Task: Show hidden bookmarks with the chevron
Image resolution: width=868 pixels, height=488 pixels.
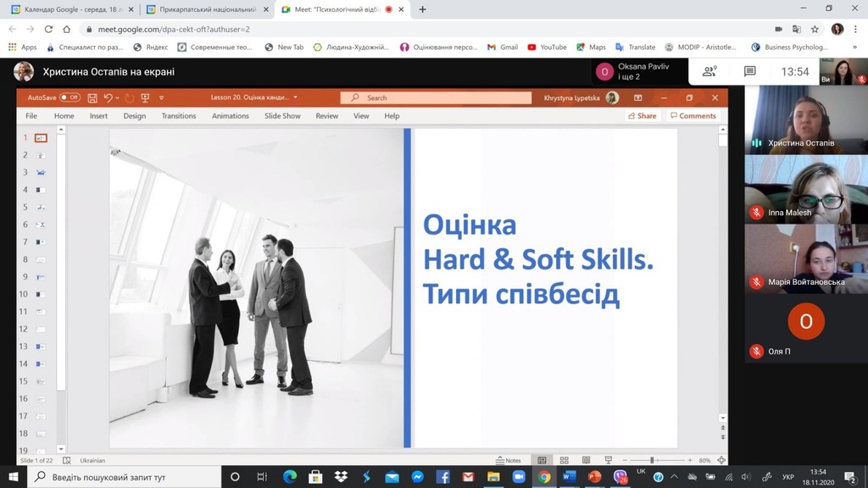Action: click(x=856, y=47)
